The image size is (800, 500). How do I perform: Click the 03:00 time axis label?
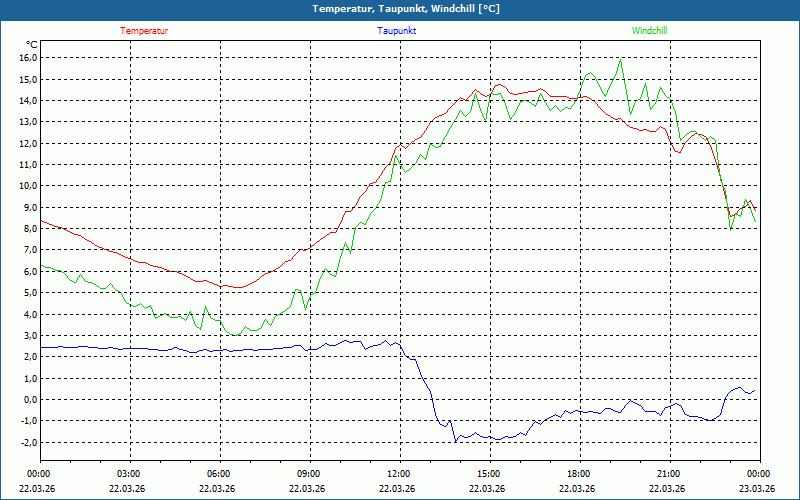pos(128,474)
